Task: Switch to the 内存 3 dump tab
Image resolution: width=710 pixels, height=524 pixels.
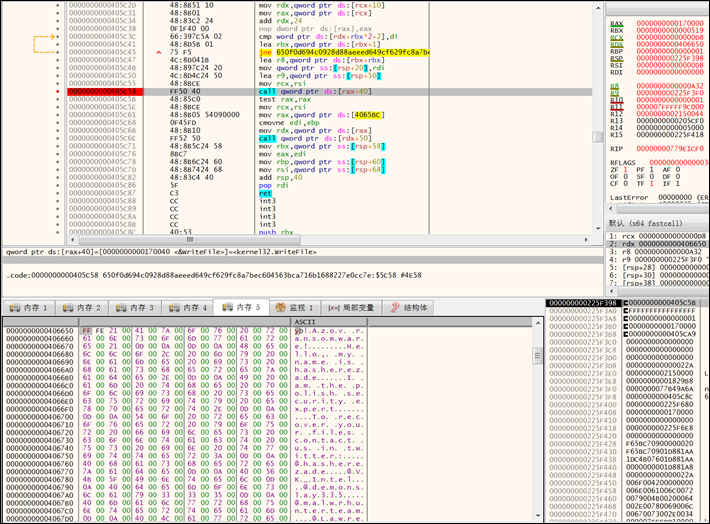Action: tap(137, 307)
